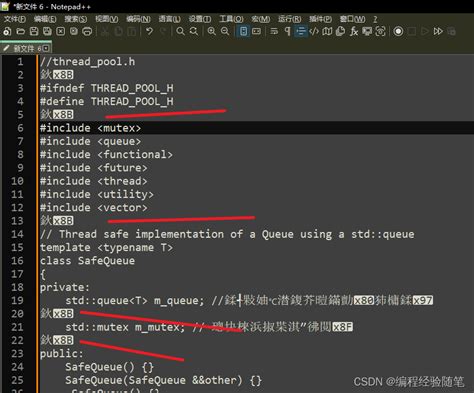The width and height of the screenshot is (474, 393).
Task: Open the ? help menu
Action: tap(375, 19)
